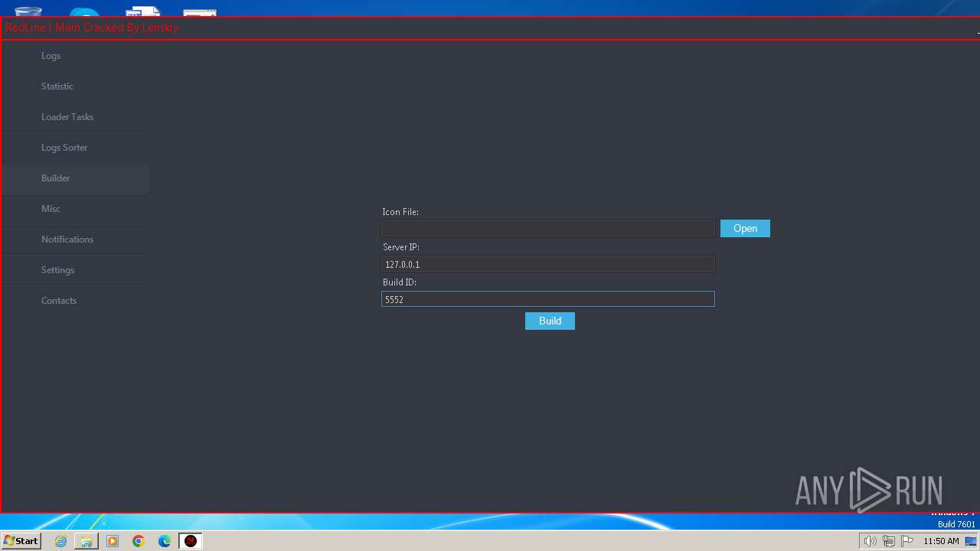Focus the Build ID field
Viewport: 980px width, 551px height.
click(548, 299)
